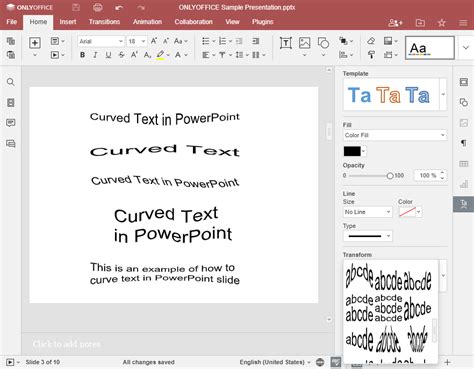Image resolution: width=474 pixels, height=369 pixels.
Task: Open the line Type dropdown
Action: coord(367,236)
